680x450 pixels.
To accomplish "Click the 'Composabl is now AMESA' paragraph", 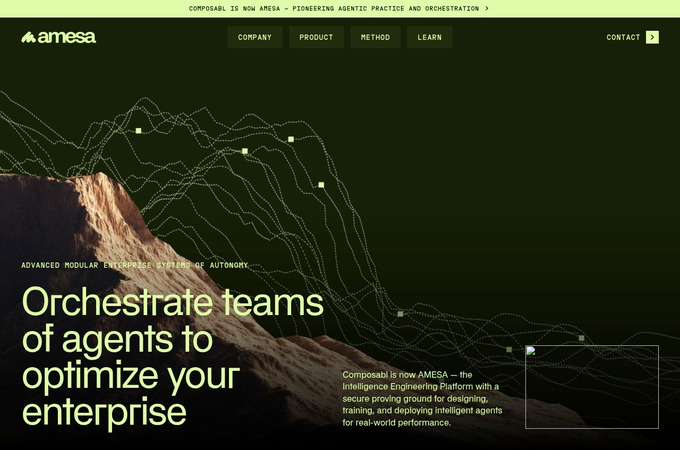I will 422,398.
